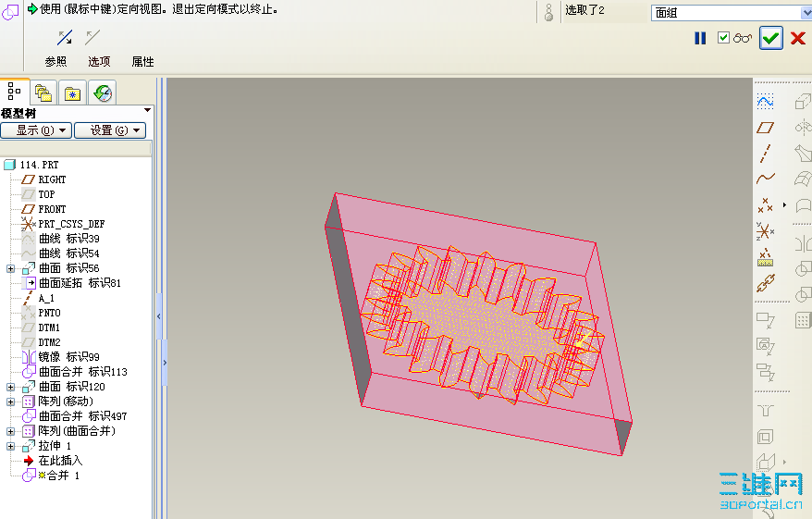Select the grayed Mirror tool
Image resolution: width=812 pixels, height=519 pixels.
pos(802,243)
